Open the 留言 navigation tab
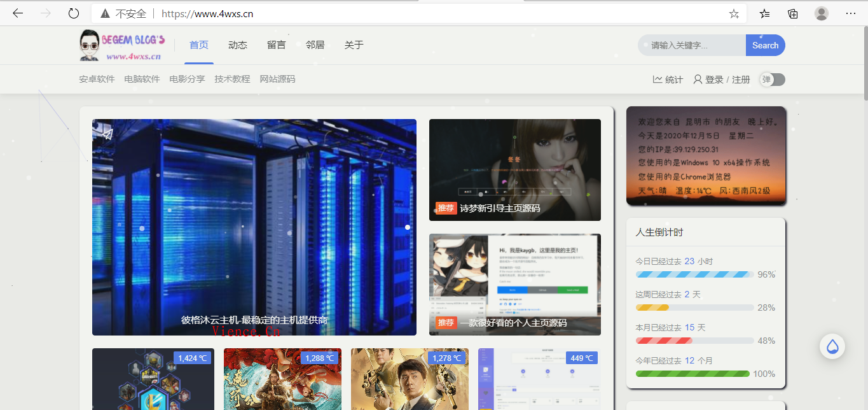The width and height of the screenshot is (868, 410). point(276,45)
